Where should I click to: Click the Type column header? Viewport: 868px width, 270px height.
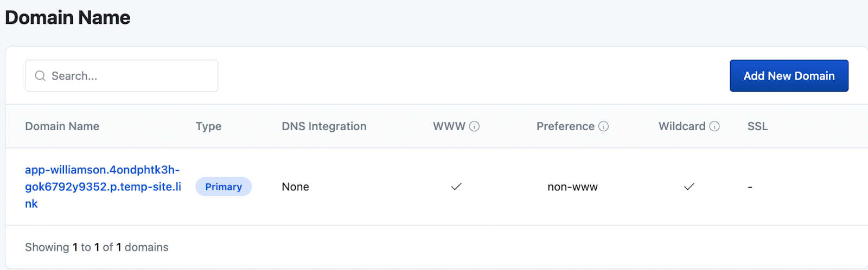[x=208, y=126]
